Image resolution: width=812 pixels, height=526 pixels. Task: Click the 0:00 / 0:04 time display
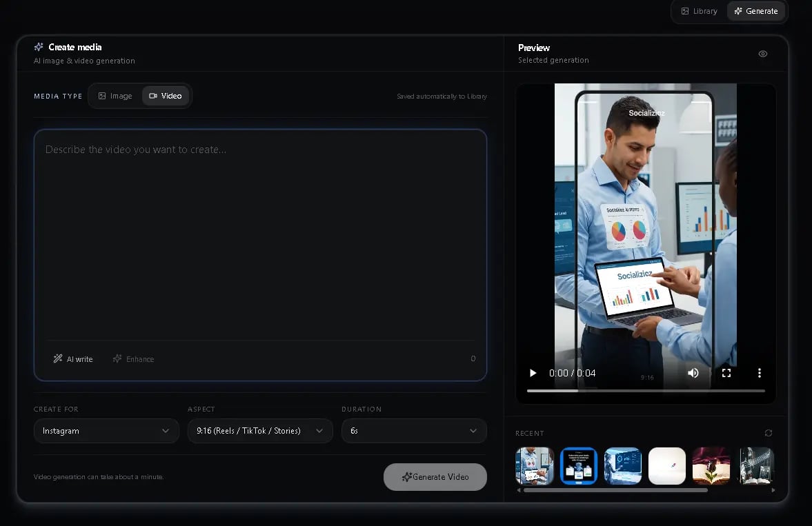pyautogui.click(x=572, y=373)
